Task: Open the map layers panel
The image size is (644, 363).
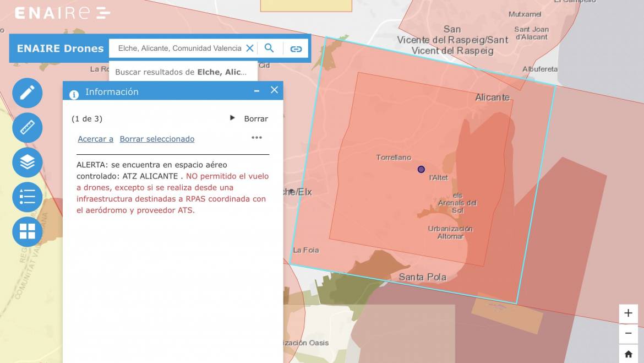Action: pos(27,162)
